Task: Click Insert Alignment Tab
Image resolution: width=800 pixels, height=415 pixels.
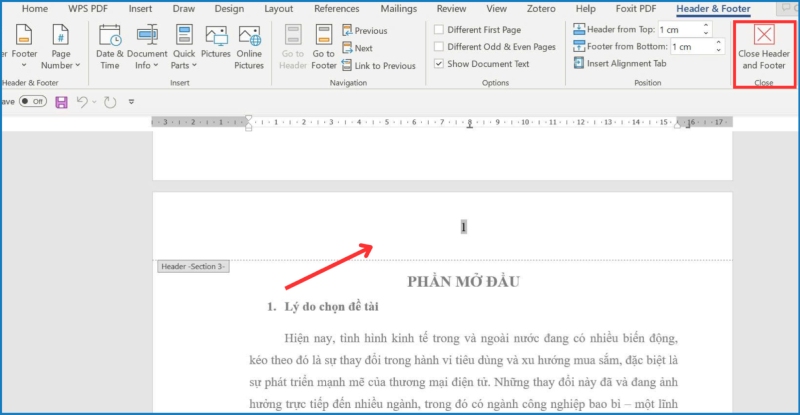Action: click(620, 63)
